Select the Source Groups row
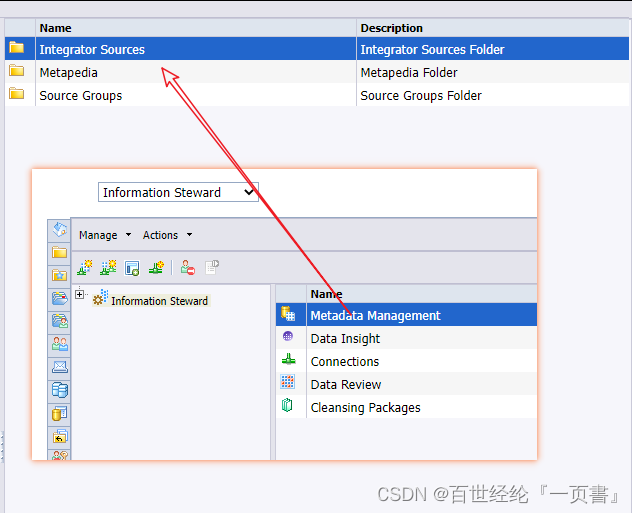This screenshot has width=632, height=513. (317, 95)
